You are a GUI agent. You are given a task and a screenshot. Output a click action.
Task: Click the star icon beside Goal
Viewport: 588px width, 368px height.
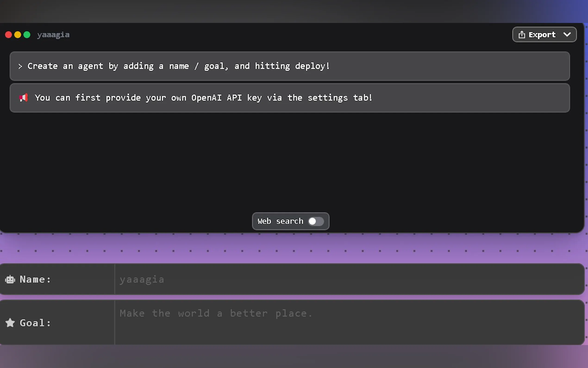point(10,323)
